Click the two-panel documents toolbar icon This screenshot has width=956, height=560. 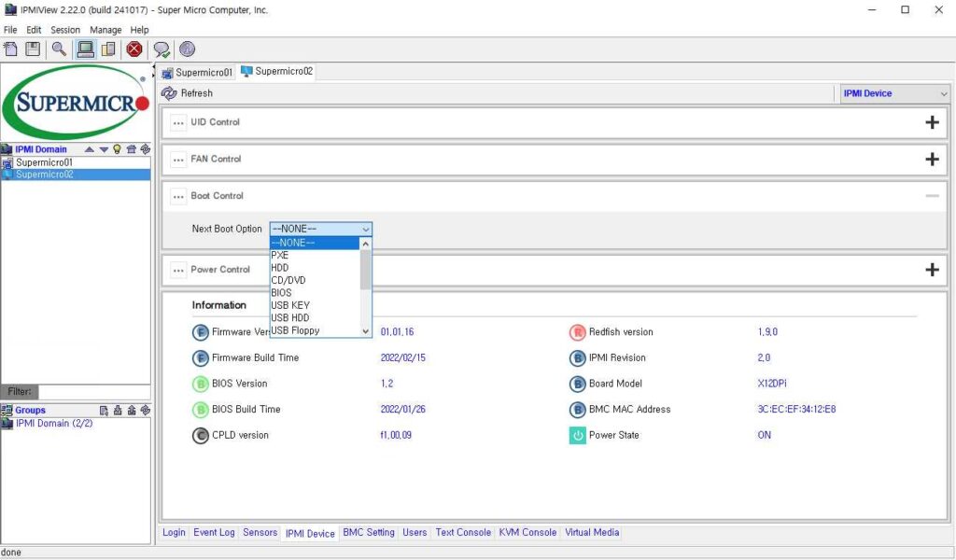pos(108,49)
